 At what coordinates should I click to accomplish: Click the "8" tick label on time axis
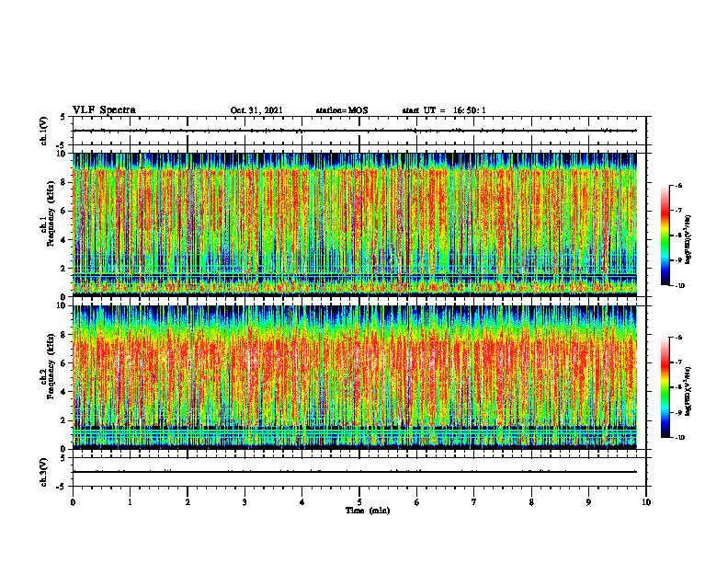(x=531, y=502)
